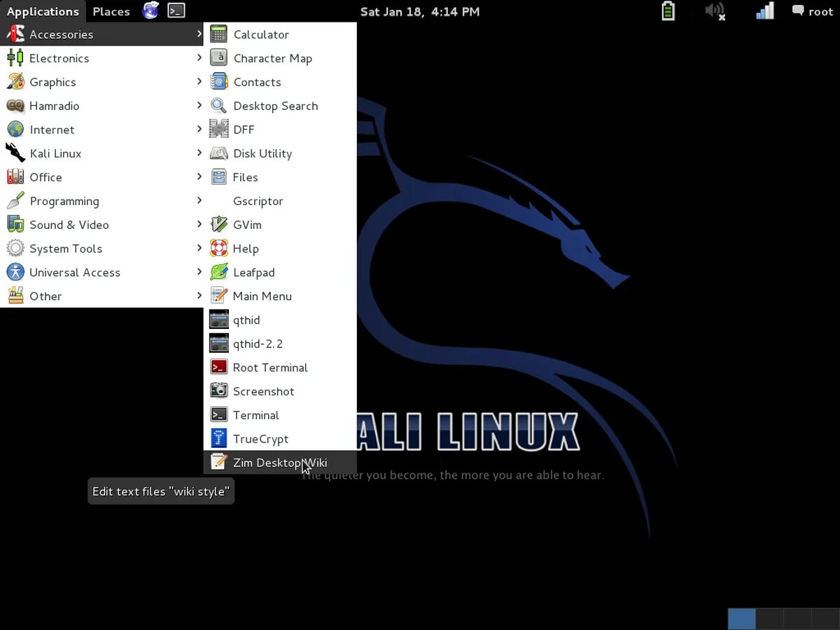Expand the System Tools submenu arrow
840x630 pixels.
[199, 248]
